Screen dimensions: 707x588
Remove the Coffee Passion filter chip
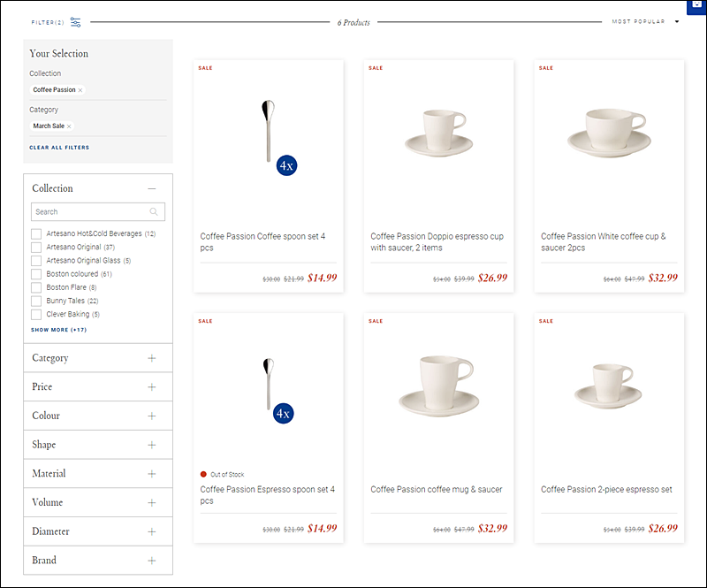80,90
